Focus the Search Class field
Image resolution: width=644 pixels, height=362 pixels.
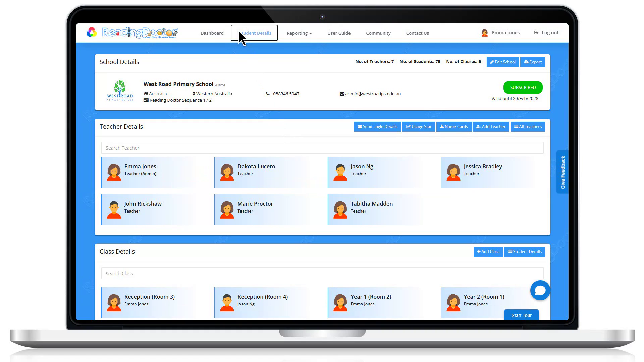pos(322,274)
